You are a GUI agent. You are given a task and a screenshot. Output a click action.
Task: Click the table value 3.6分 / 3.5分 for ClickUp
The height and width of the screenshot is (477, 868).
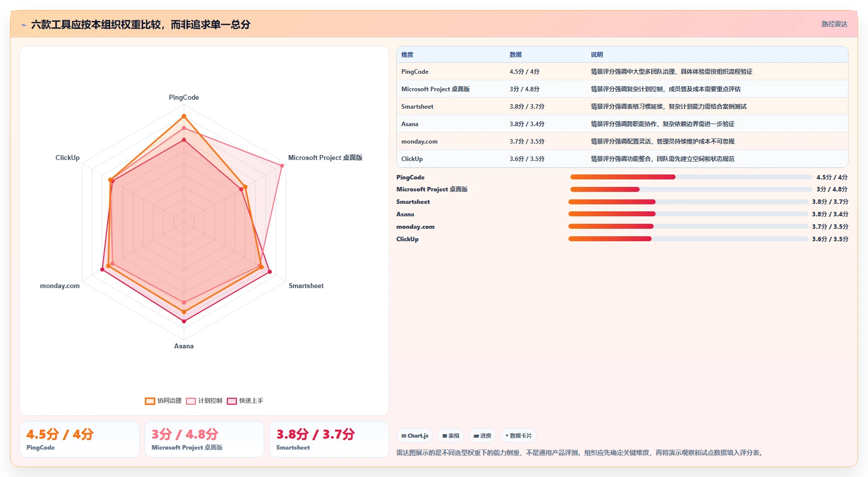coord(527,159)
